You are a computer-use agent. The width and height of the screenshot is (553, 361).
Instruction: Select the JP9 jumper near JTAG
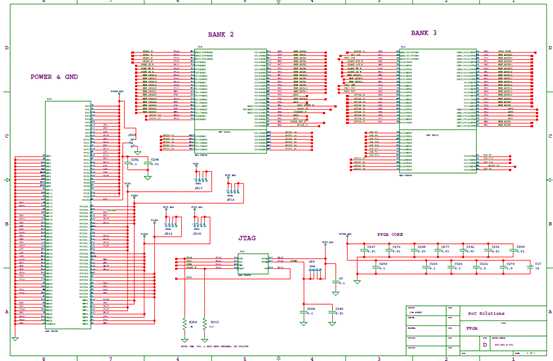pos(315,270)
